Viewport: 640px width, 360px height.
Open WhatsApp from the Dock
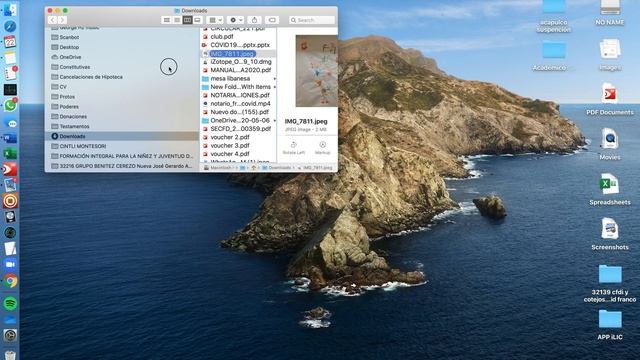(10, 106)
